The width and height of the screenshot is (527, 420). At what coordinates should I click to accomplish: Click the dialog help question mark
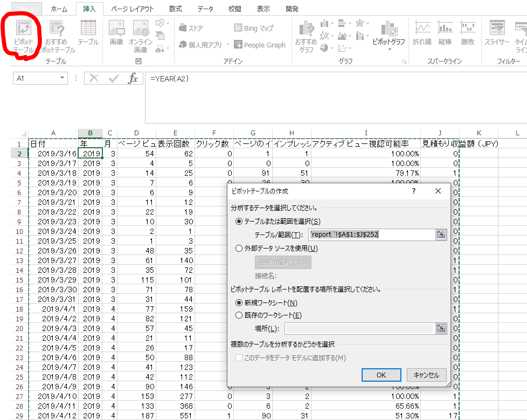414,191
